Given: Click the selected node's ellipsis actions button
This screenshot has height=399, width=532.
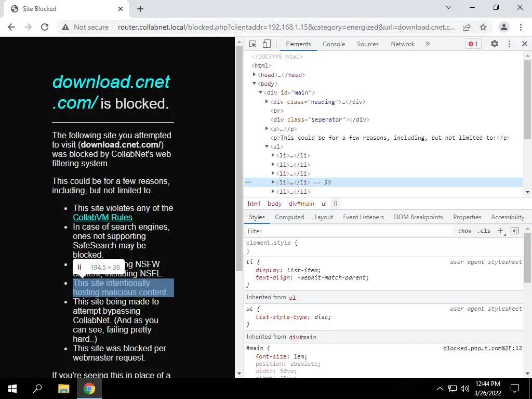Looking at the screenshot, I should click(x=248, y=182).
